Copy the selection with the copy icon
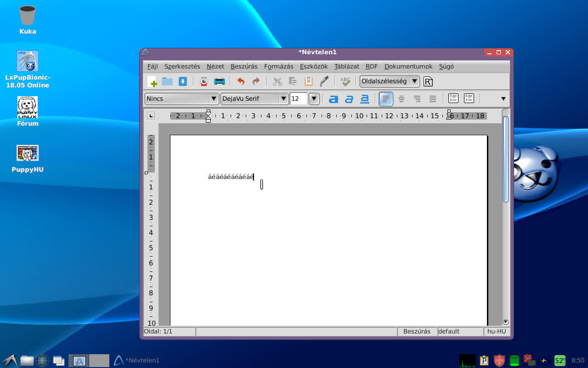Screen dimensions: 588x368 tap(293, 81)
